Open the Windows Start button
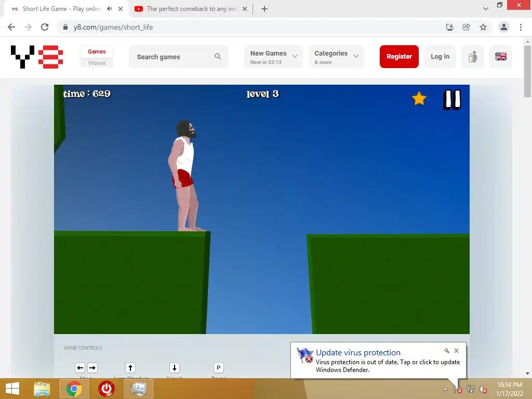The width and height of the screenshot is (532, 399). click(12, 389)
